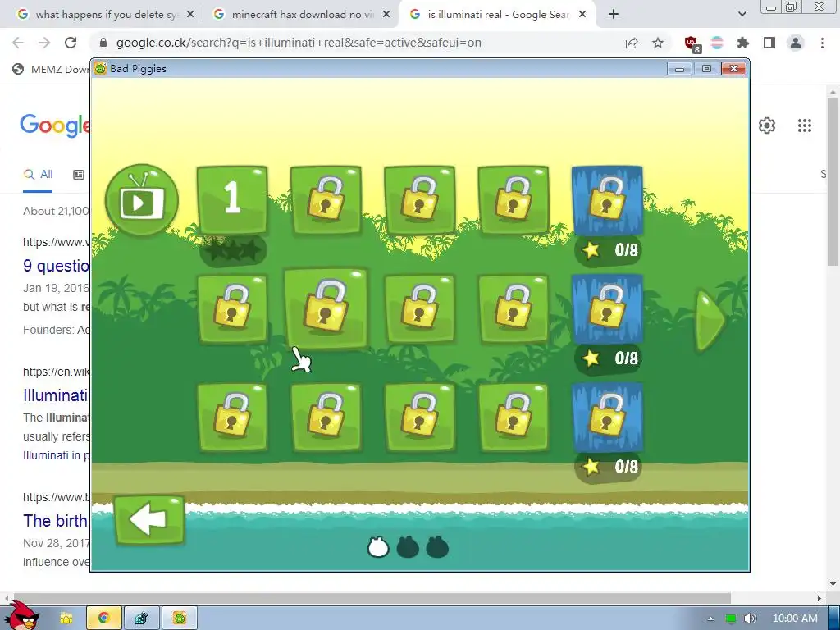Image resolution: width=840 pixels, height=630 pixels.
Task: Select the All search results tab
Action: [x=38, y=174]
